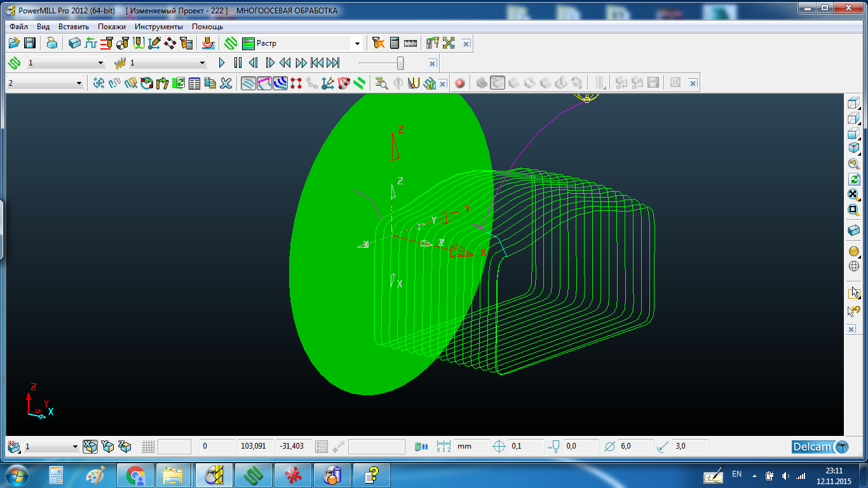Toggle the third toolpath draw option button
Viewport: 868px width, 488px height.
click(x=280, y=83)
